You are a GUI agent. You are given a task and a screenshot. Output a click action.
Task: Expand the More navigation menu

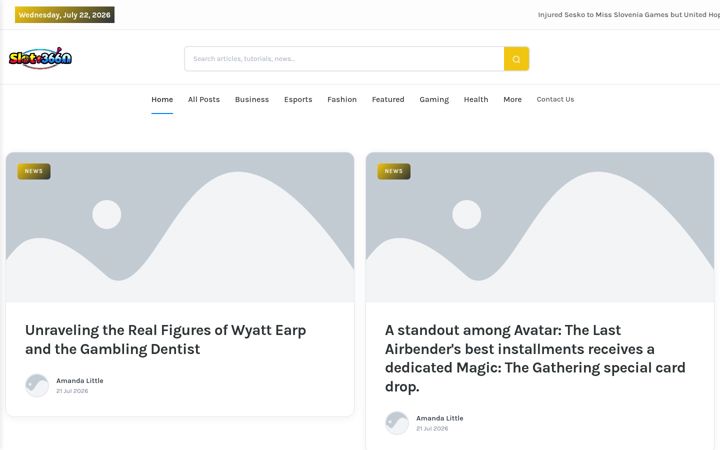click(512, 99)
